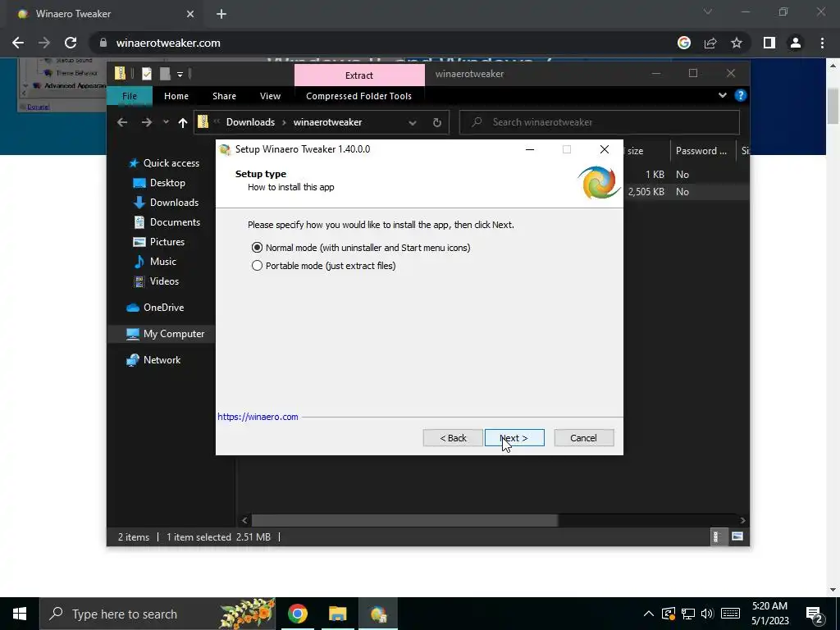The height and width of the screenshot is (630, 840).
Task: Switch to Compressed Folder Tools tab
Action: tap(359, 96)
